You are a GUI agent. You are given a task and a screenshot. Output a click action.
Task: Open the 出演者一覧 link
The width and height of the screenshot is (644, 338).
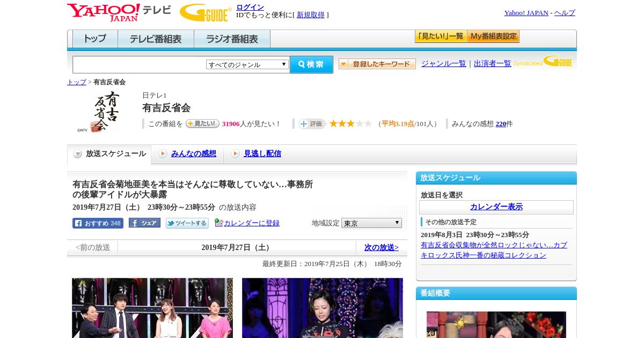tap(493, 63)
